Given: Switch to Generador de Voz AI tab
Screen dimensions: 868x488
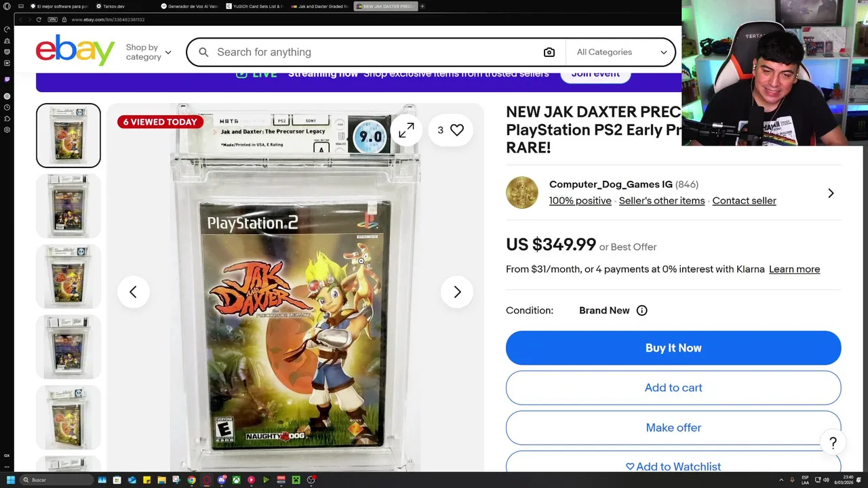Looking at the screenshot, I should 190,6.
